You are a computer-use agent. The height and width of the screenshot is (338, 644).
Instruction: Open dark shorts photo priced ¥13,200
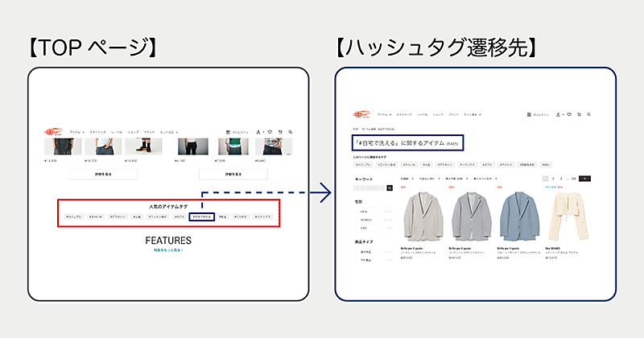[63, 146]
